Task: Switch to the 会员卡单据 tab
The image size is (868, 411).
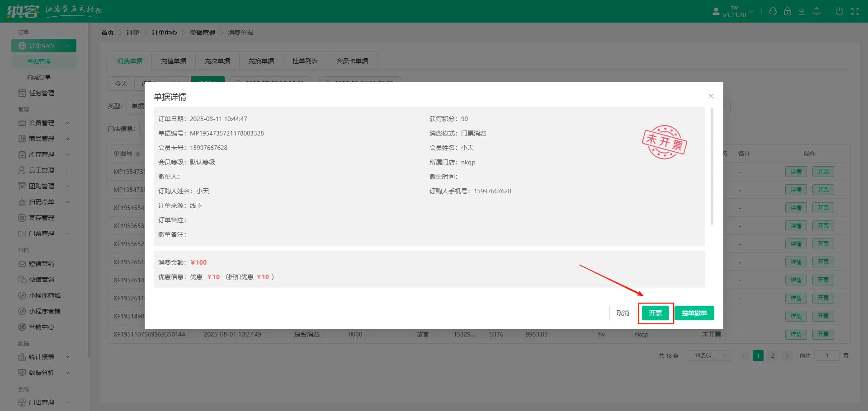Action: coord(352,61)
